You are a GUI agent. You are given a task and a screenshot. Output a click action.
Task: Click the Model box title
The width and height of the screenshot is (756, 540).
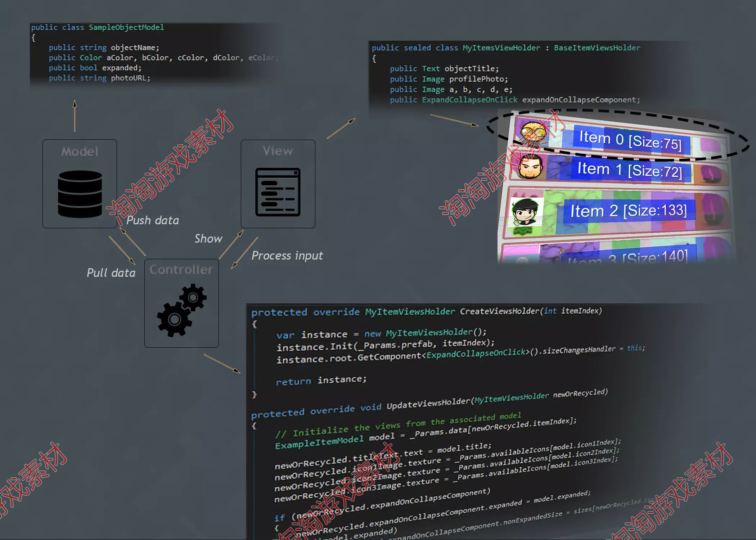click(80, 152)
